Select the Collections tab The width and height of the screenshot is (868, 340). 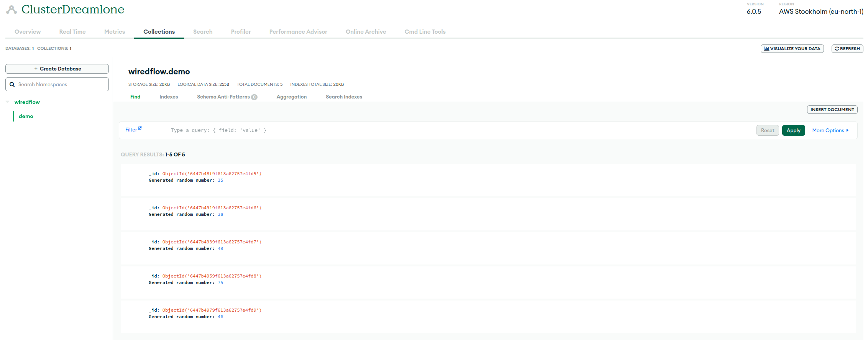click(x=159, y=32)
